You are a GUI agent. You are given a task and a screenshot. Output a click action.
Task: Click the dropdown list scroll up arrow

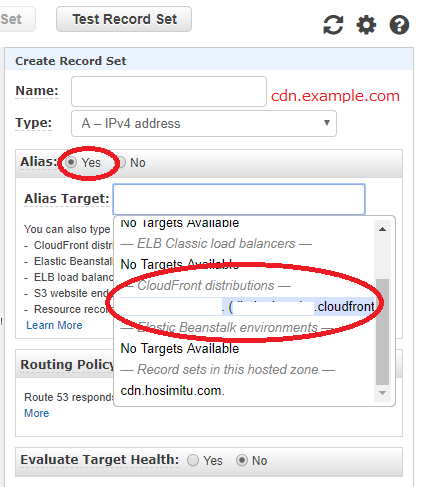pyautogui.click(x=382, y=229)
